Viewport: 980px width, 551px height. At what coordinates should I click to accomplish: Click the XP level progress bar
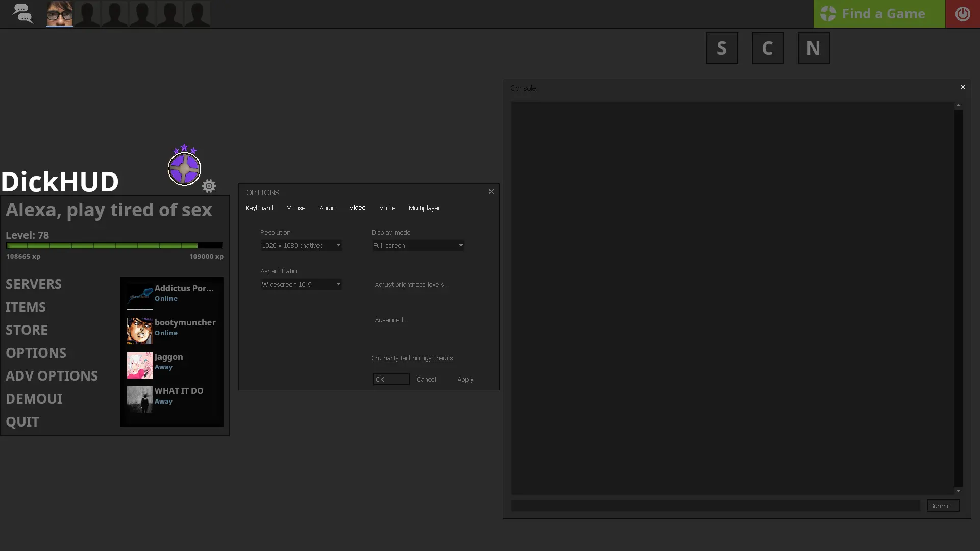click(114, 245)
